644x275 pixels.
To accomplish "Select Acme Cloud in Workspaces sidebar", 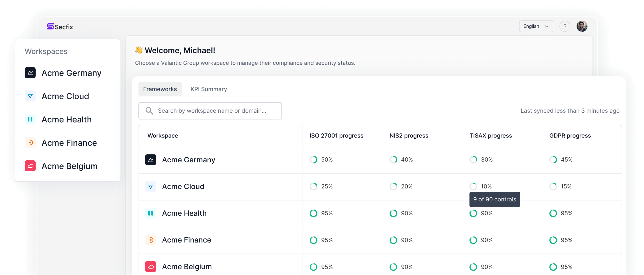I will point(65,96).
